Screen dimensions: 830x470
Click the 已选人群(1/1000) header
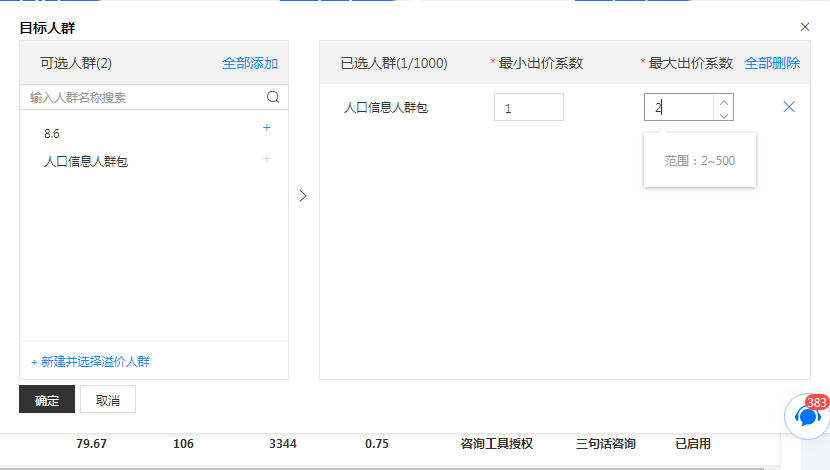point(394,63)
